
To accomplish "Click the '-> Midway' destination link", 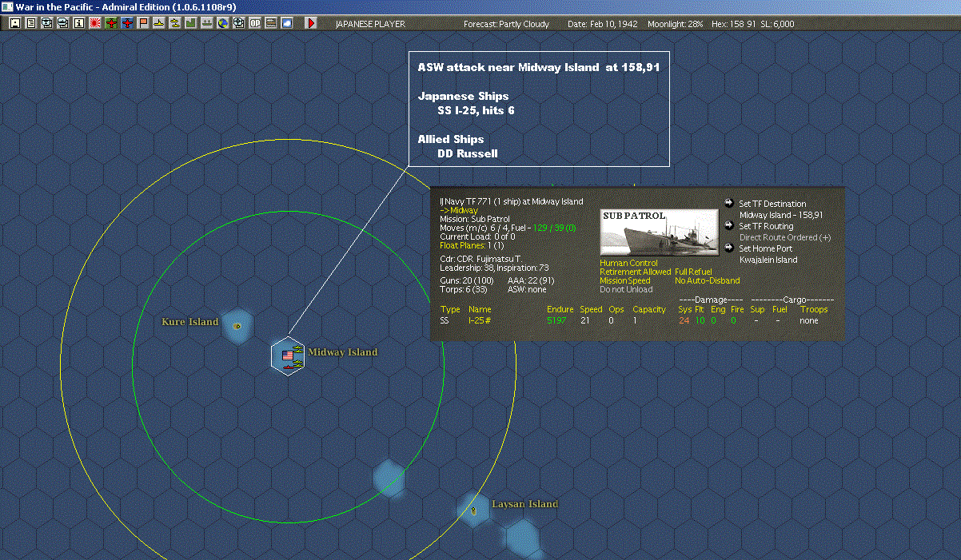I will tap(459, 210).
